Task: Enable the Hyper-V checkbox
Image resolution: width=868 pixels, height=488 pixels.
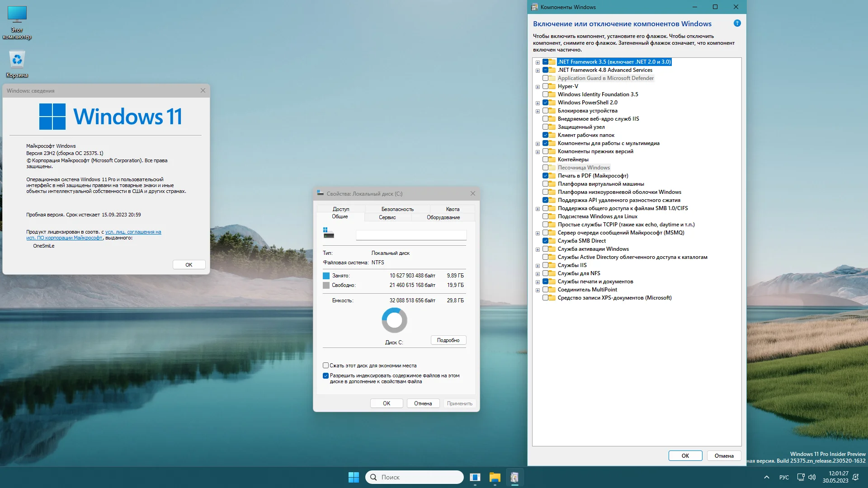Action: [x=545, y=86]
